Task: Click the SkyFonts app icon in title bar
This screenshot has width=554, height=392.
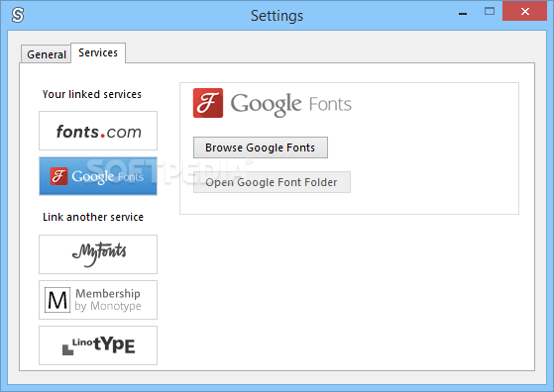Action: click(x=17, y=15)
